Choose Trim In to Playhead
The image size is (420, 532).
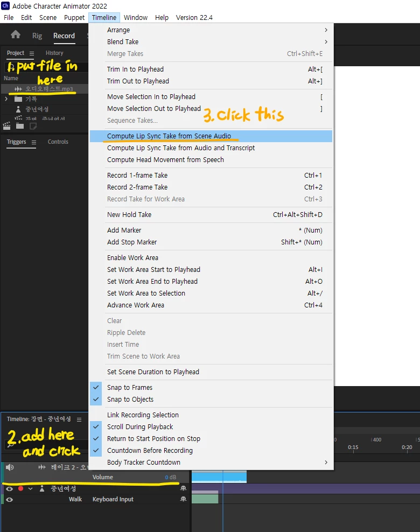(x=211, y=69)
